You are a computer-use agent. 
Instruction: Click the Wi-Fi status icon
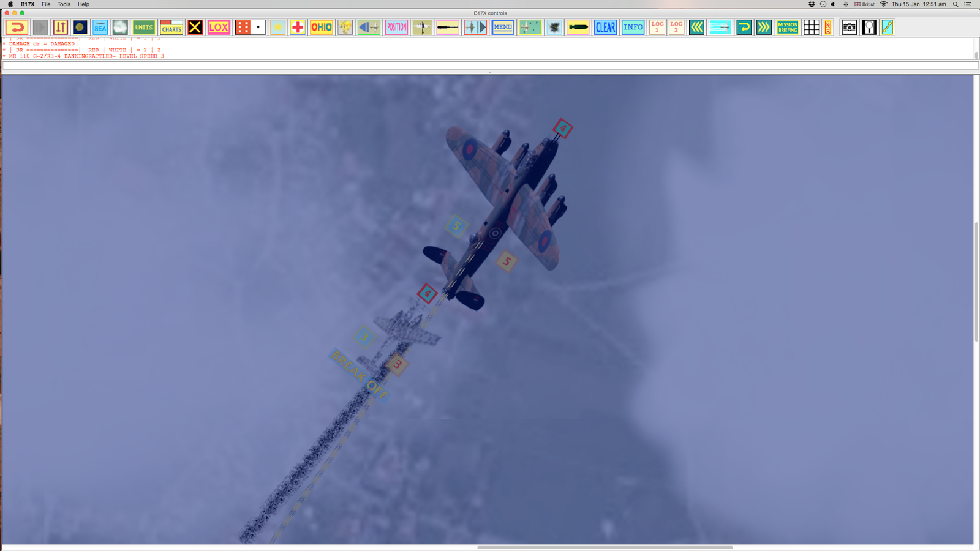point(883,4)
